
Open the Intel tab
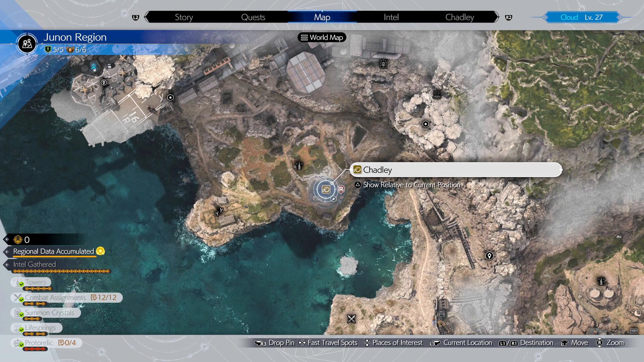pyautogui.click(x=391, y=17)
